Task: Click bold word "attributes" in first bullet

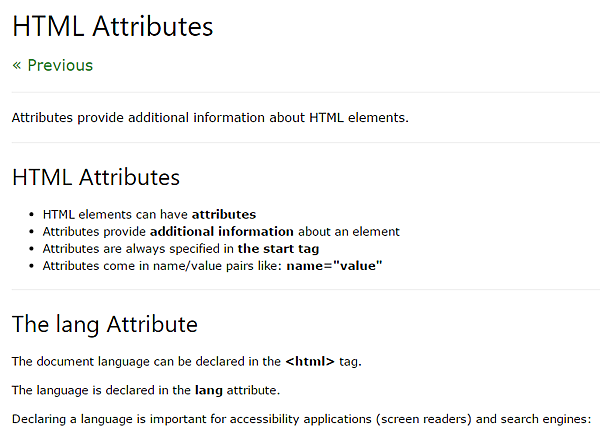Action: [224, 214]
